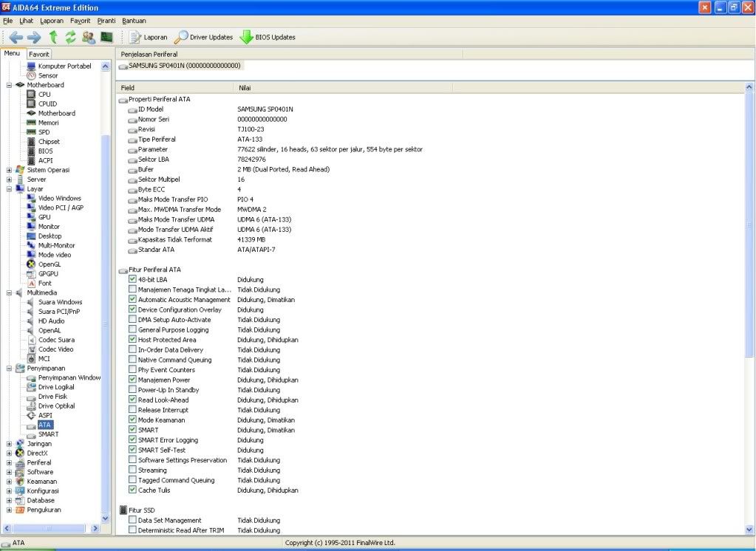The height and width of the screenshot is (551, 756).
Task: Click the Forward arrow toolbar icon
Action: 34,37
